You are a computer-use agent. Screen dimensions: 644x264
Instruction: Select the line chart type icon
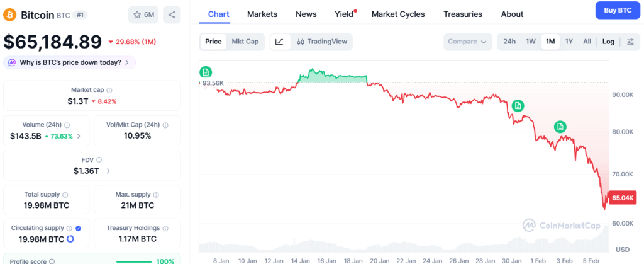pyautogui.click(x=280, y=42)
